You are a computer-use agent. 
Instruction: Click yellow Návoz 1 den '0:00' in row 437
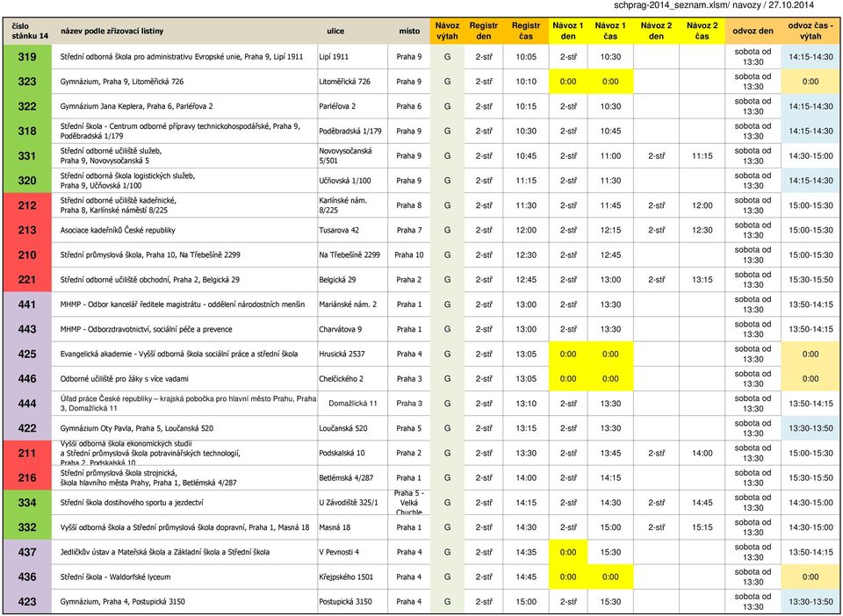coord(568,552)
